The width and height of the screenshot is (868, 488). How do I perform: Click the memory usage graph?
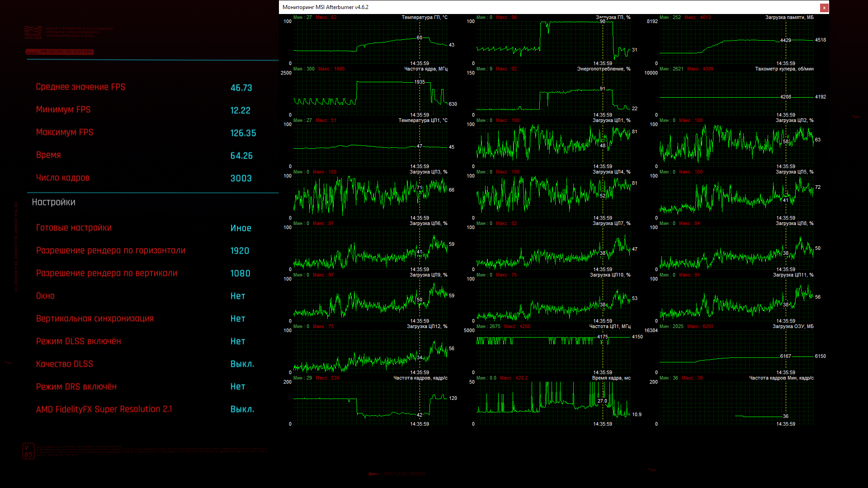coord(736,42)
